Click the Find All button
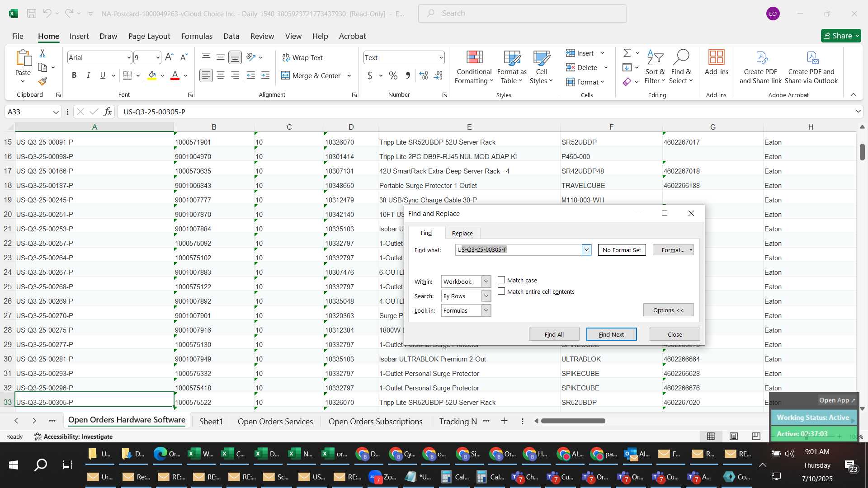The image size is (868, 488). tap(554, 334)
